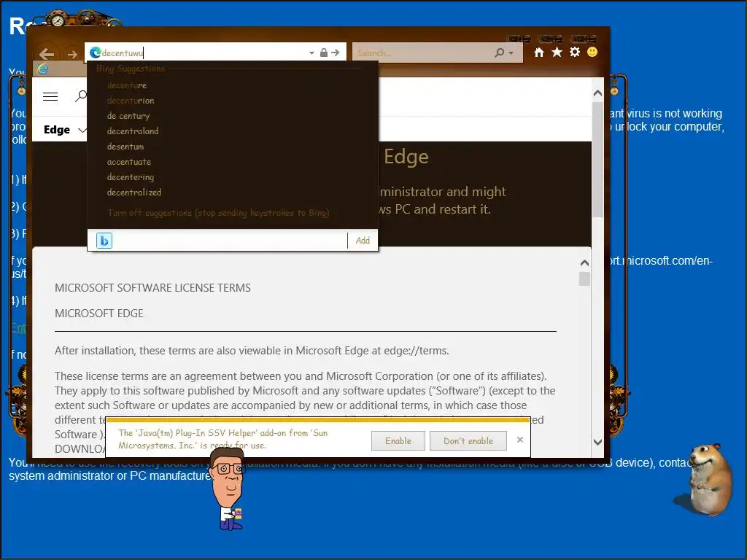
Task: Click the license terms scroll up arrow
Action: 584,262
